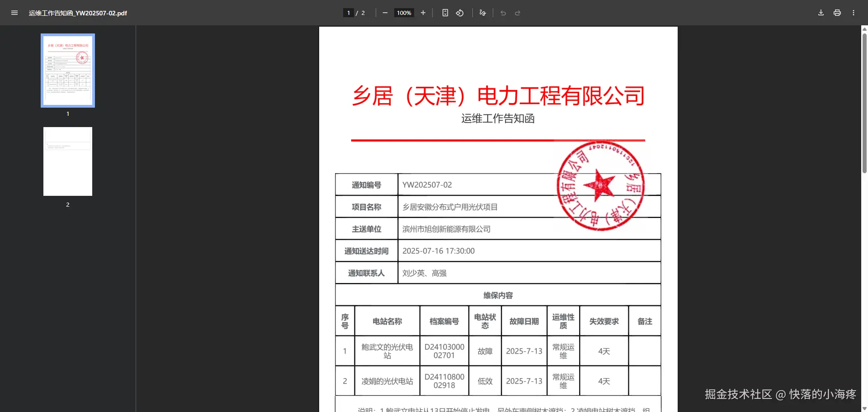Click the 维保内容 section heading
This screenshot has height=412, width=868.
tap(498, 295)
